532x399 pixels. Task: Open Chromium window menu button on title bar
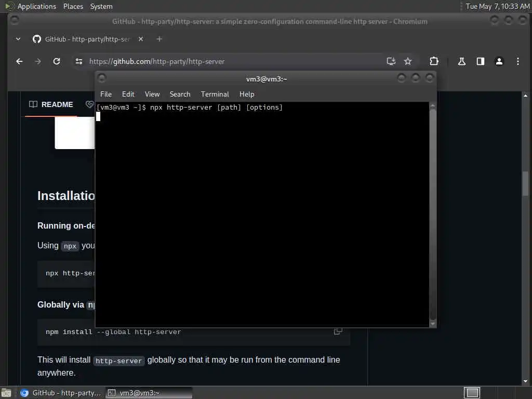click(x=14, y=21)
